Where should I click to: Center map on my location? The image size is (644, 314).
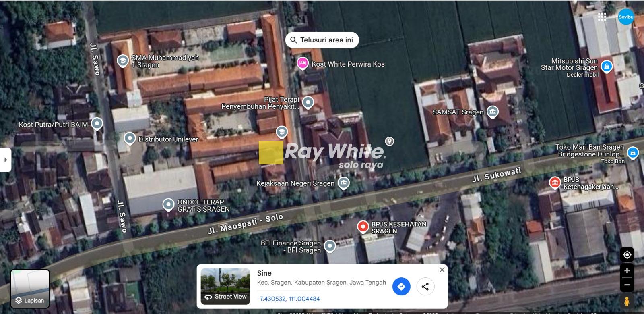627,255
